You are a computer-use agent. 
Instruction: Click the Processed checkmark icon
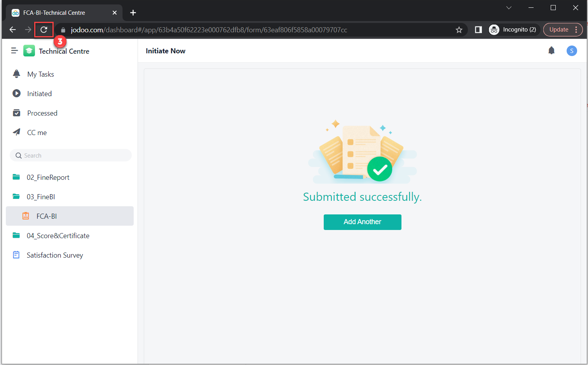tap(17, 112)
